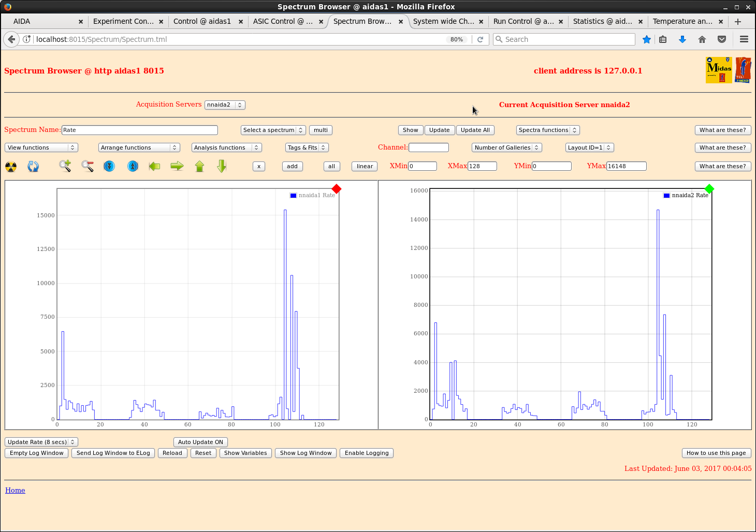Image resolution: width=756 pixels, height=532 pixels.
Task: Open the Spectra functions dropdown
Action: tap(548, 130)
